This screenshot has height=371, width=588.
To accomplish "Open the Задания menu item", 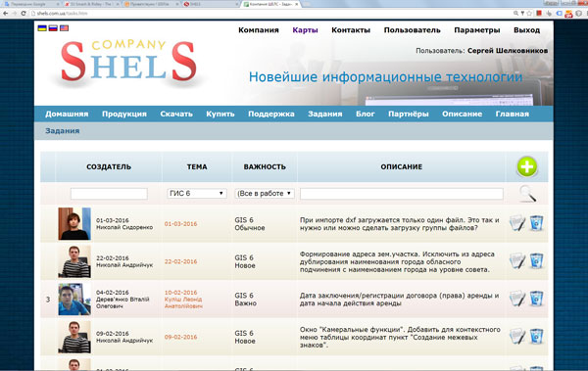I will click(x=324, y=114).
